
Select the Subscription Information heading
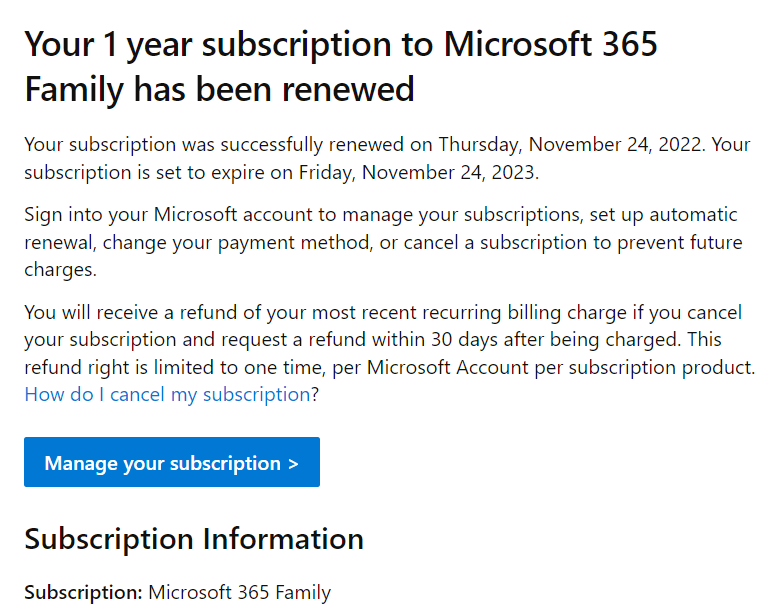point(194,539)
